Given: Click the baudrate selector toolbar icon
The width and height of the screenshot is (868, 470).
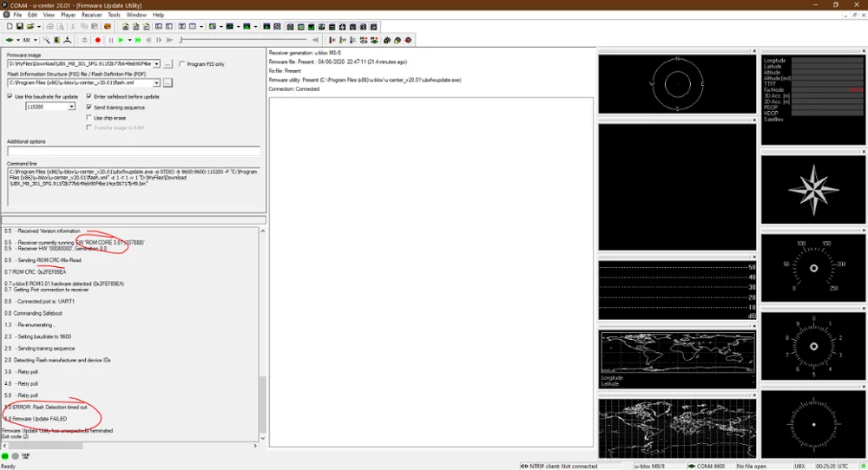Looking at the screenshot, I should [26, 40].
